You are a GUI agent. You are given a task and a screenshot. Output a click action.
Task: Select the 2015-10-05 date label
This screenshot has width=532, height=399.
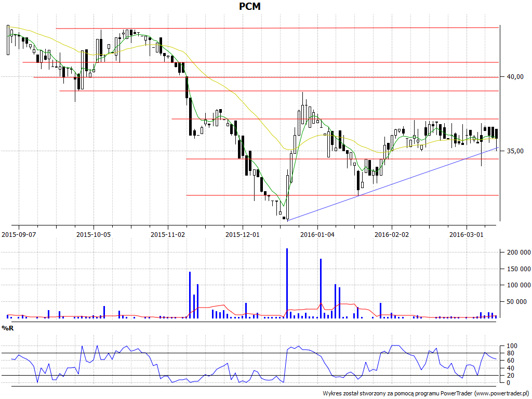point(94,234)
